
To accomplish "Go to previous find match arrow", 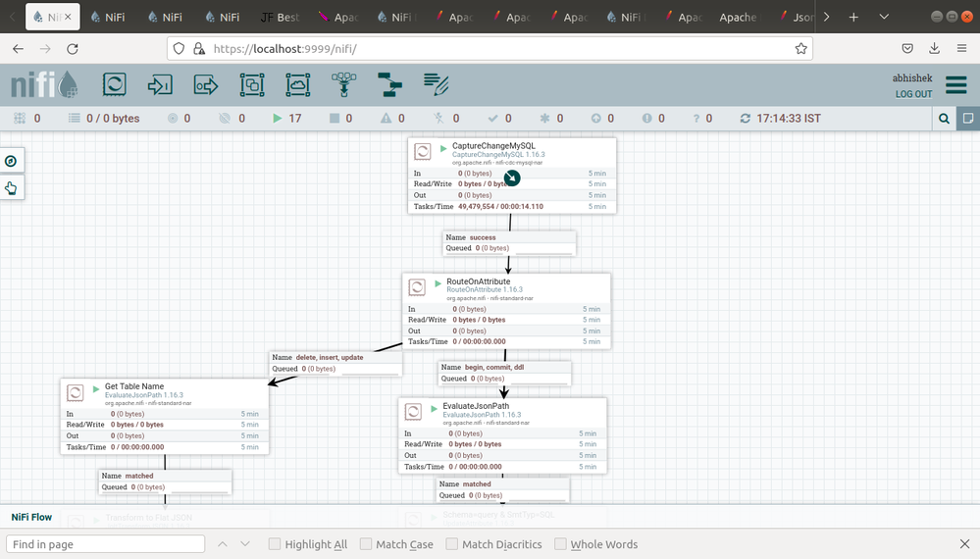I will click(223, 544).
